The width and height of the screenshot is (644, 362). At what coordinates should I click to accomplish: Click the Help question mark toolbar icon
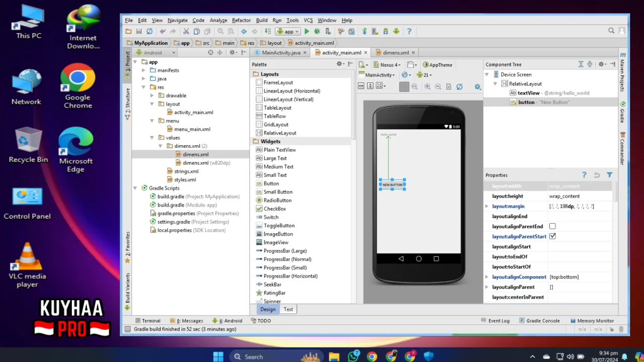coord(409,31)
